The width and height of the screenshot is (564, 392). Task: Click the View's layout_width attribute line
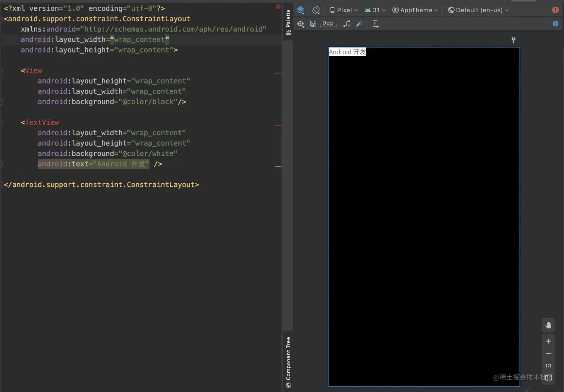point(112,91)
